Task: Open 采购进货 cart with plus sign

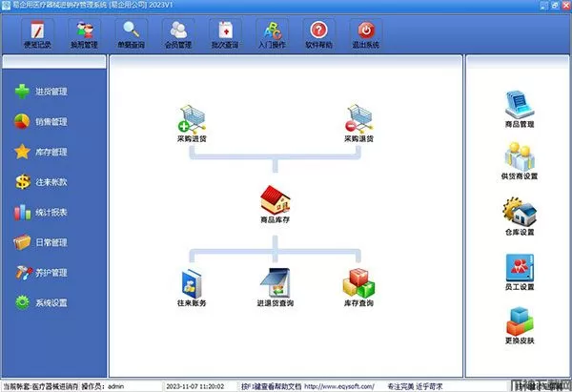Action: pos(192,123)
